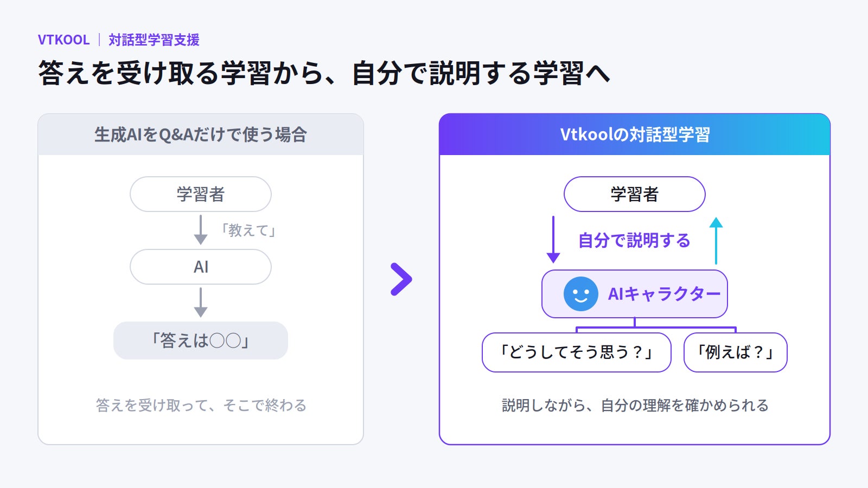Click the AIキャラクター box
868x488 pixels.
click(x=635, y=294)
